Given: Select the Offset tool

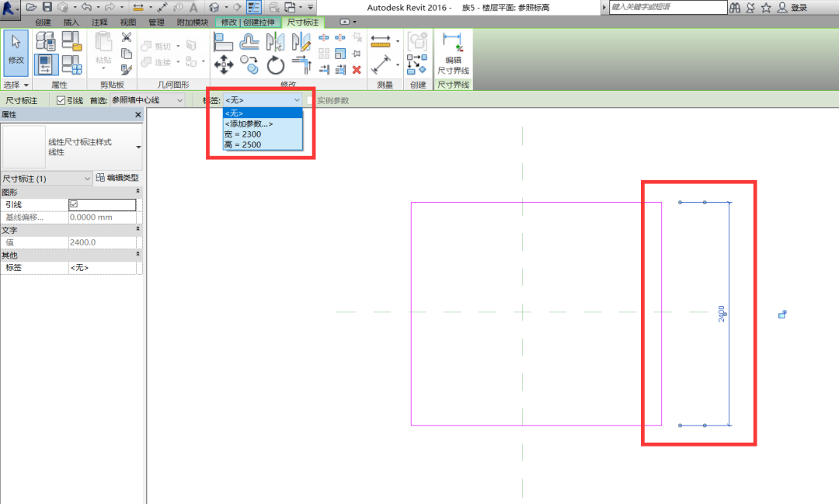Looking at the screenshot, I should [249, 41].
